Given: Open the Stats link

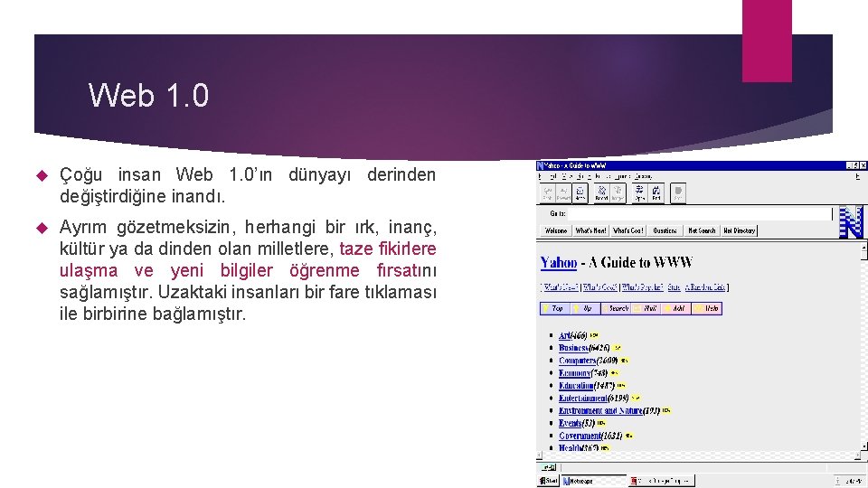Looking at the screenshot, I should [x=674, y=287].
